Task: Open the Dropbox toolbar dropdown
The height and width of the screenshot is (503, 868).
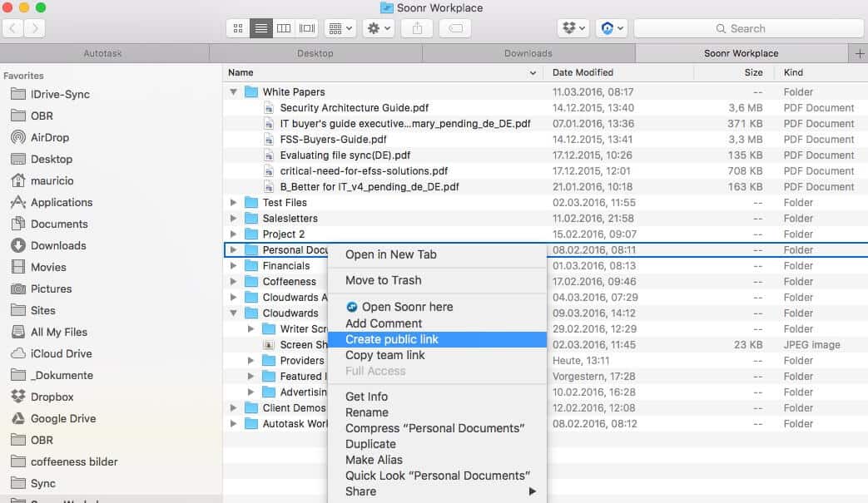Action: click(x=573, y=28)
